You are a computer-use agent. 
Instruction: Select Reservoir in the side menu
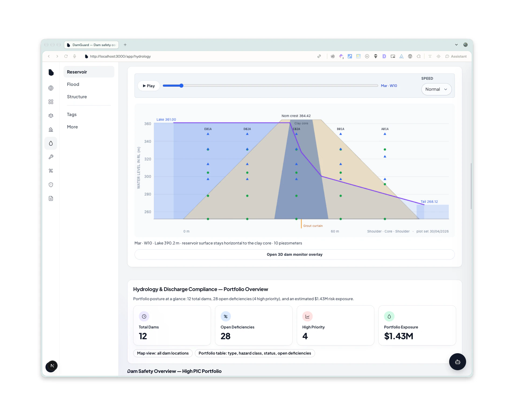tap(89, 72)
